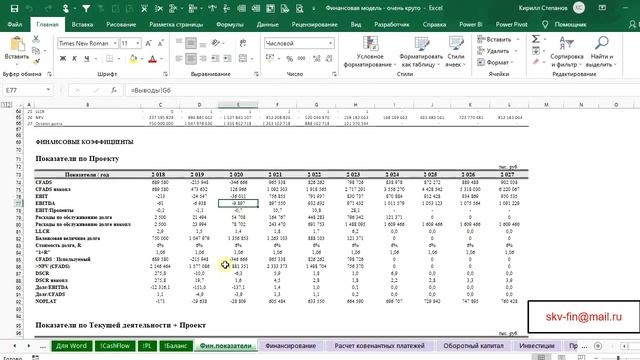Switch to the Разработчик ribbon tab
Image resolution: width=640 pixels, height=360 pixels.
coord(392,24)
